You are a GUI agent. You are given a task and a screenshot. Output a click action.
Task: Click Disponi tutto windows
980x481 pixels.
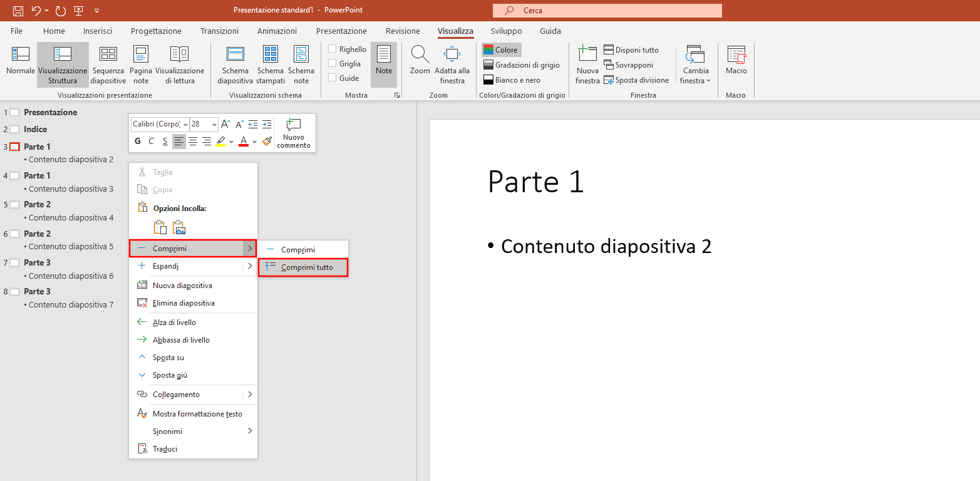pyautogui.click(x=631, y=49)
